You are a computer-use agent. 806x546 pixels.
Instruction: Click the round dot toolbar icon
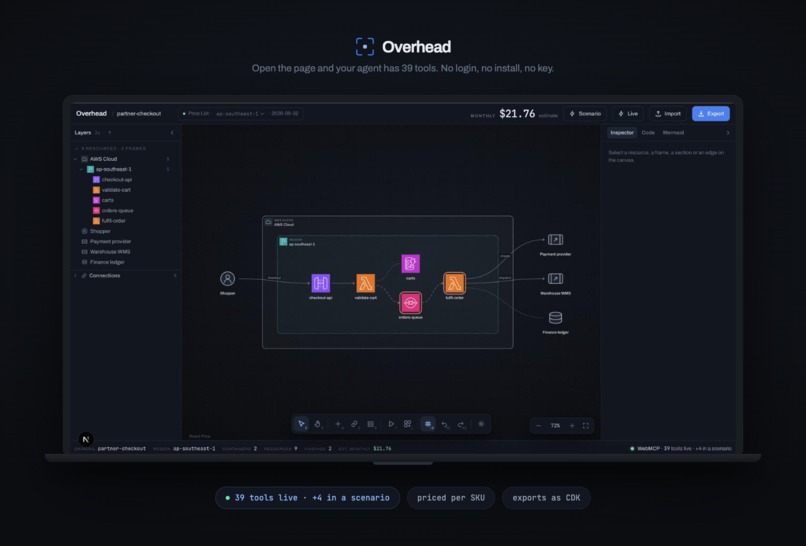(x=481, y=424)
